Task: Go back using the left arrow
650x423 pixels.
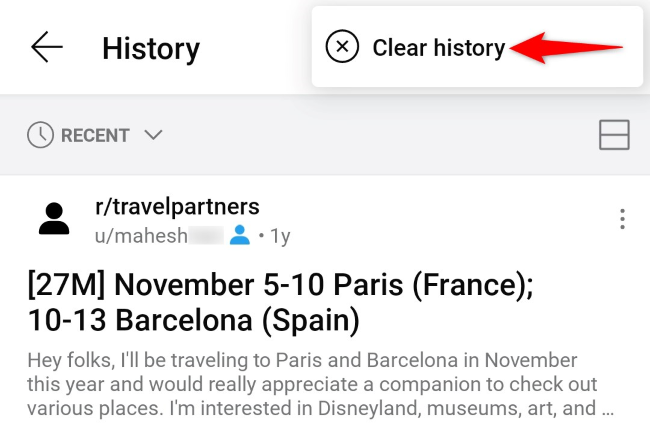Action: point(46,47)
